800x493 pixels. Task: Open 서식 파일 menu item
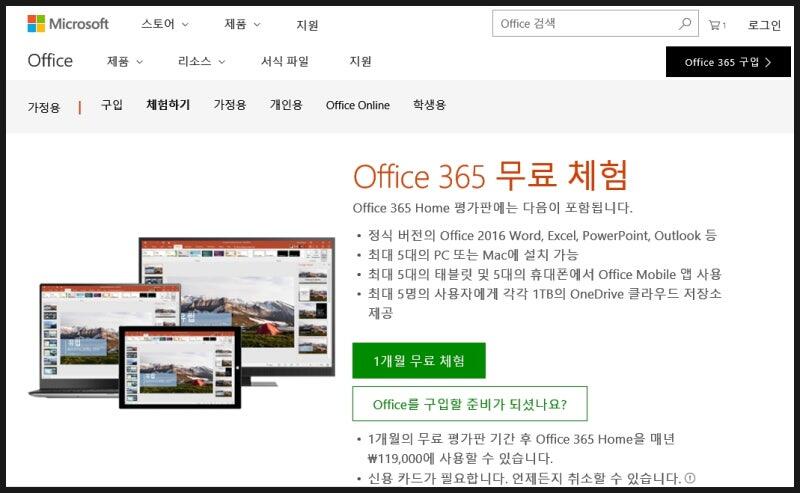285,61
